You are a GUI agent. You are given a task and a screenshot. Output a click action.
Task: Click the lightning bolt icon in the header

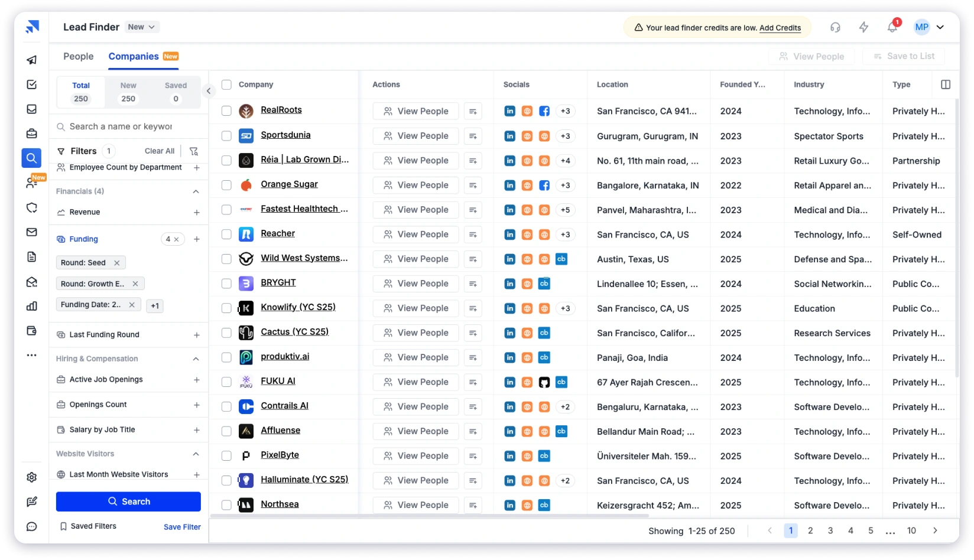click(x=863, y=27)
